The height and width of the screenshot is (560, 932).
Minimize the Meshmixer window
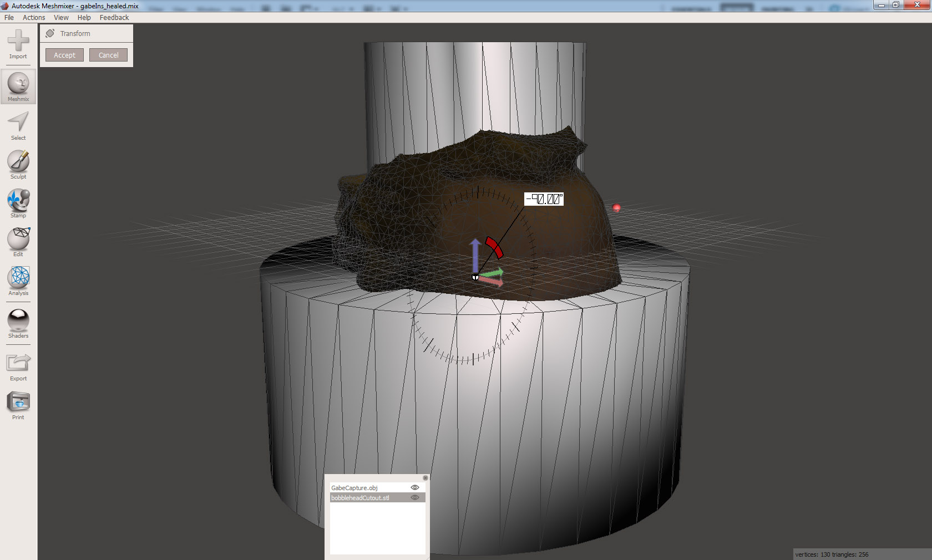[881, 5]
